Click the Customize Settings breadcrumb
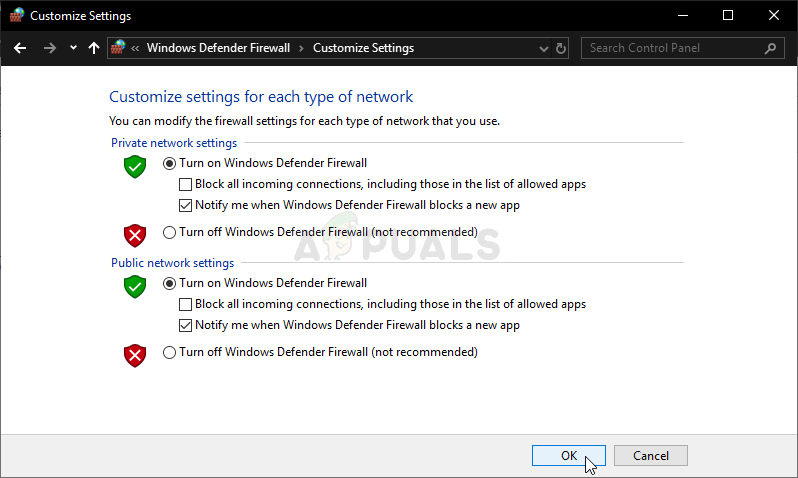The width and height of the screenshot is (798, 478). click(x=363, y=48)
